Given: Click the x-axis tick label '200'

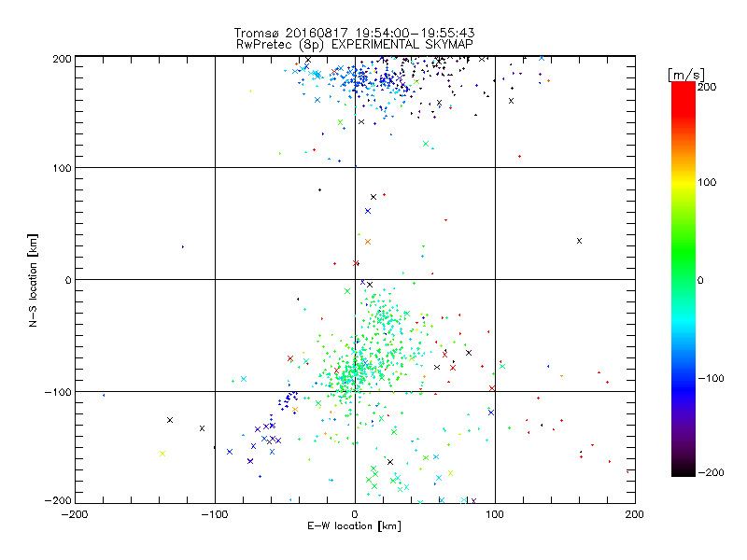Looking at the screenshot, I should 635,514.
